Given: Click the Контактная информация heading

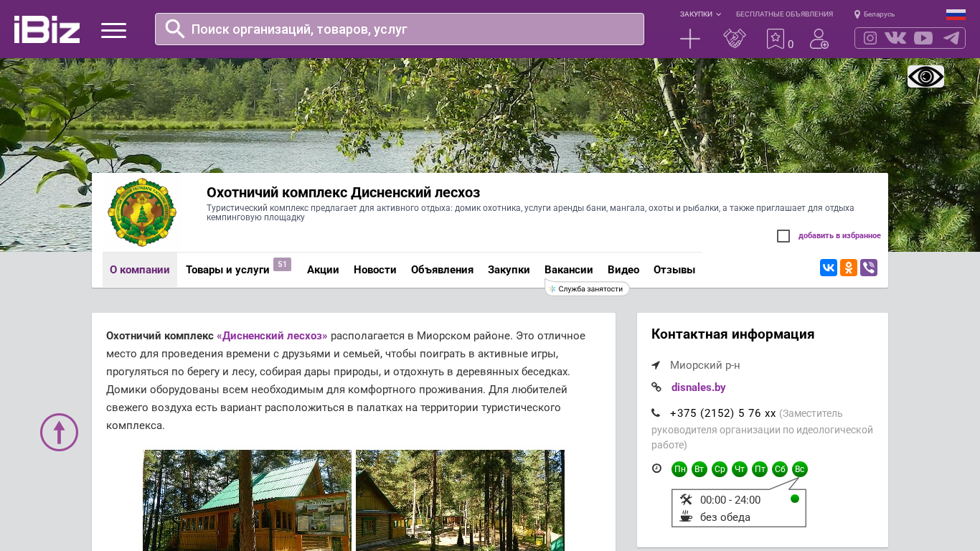Looking at the screenshot, I should point(732,334).
